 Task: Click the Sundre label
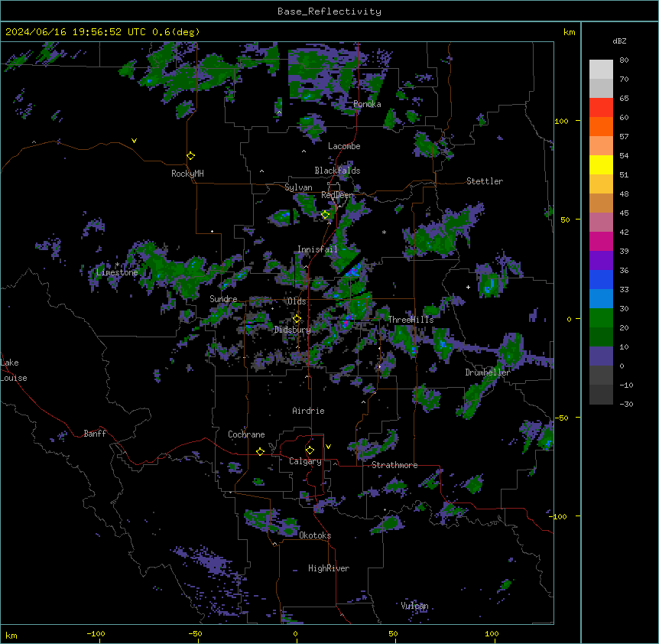(223, 299)
